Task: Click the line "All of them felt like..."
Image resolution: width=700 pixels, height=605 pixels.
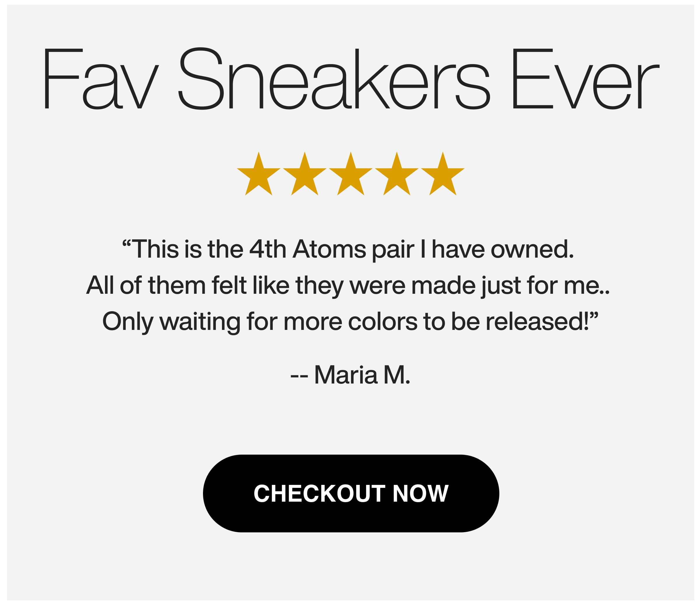Action: coord(348,286)
